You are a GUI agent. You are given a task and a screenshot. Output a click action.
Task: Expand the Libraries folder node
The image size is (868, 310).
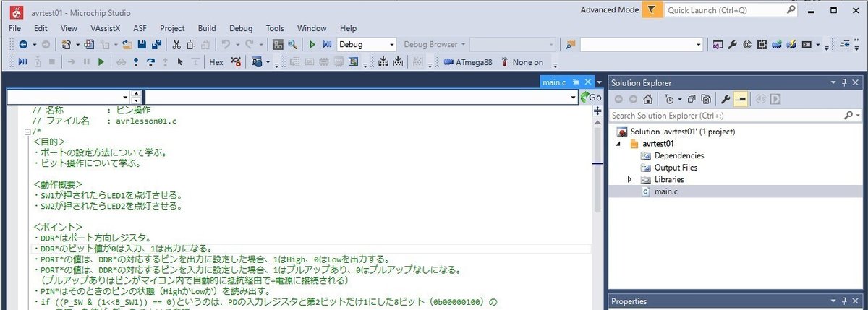(629, 179)
